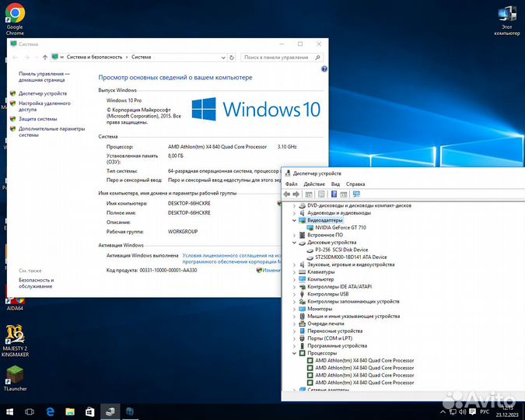Click the properties sheet icon in Device Manager toolbar

[321, 194]
